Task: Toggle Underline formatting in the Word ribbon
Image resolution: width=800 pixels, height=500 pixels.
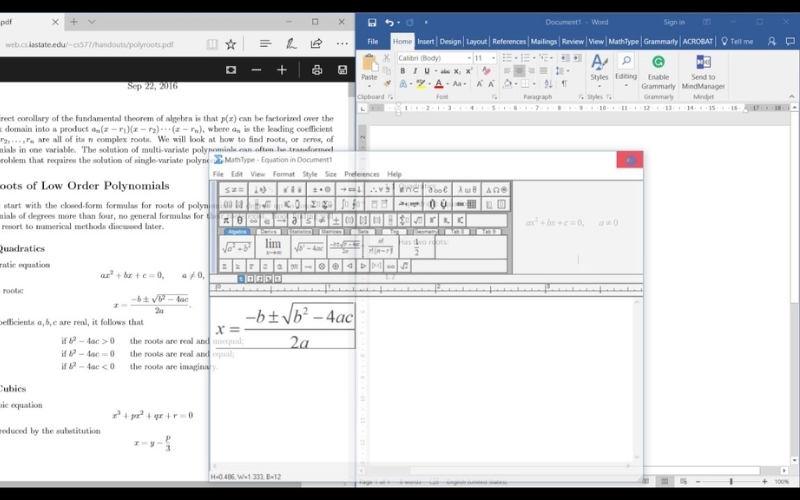Action: pos(427,71)
